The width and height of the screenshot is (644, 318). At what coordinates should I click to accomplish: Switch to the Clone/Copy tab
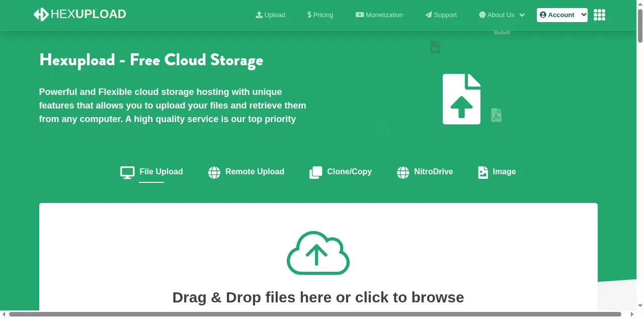coord(349,171)
